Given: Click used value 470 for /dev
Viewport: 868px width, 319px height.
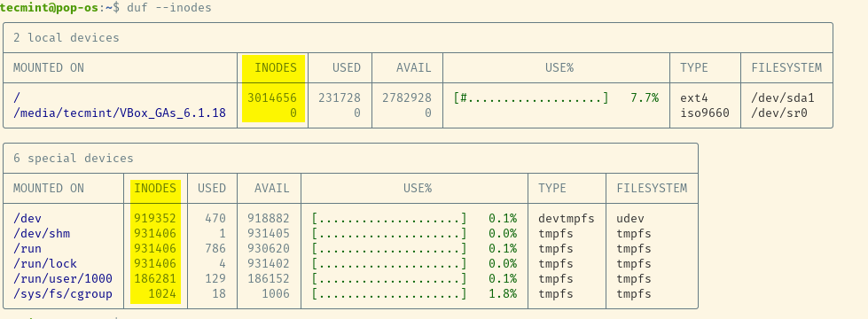Looking at the screenshot, I should (x=215, y=218).
